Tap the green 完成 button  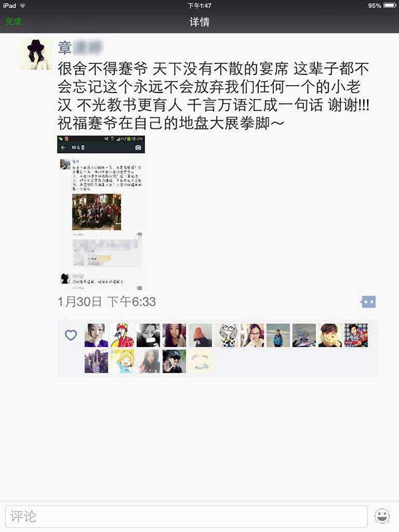[x=13, y=22]
